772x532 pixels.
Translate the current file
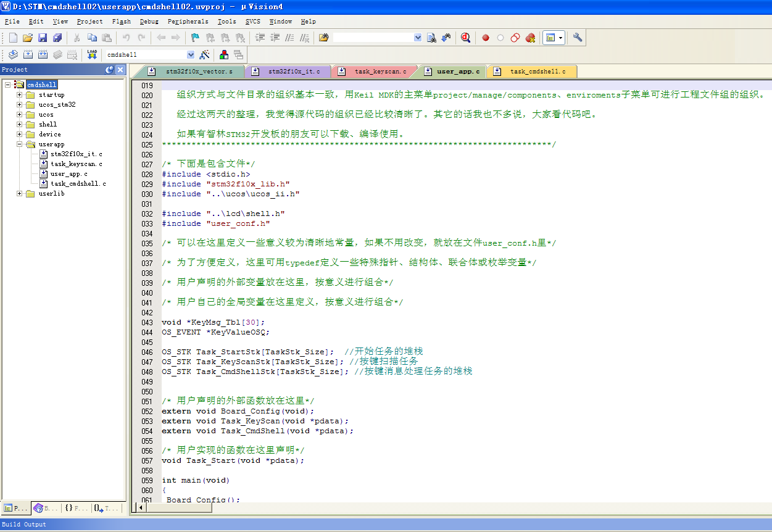point(13,54)
